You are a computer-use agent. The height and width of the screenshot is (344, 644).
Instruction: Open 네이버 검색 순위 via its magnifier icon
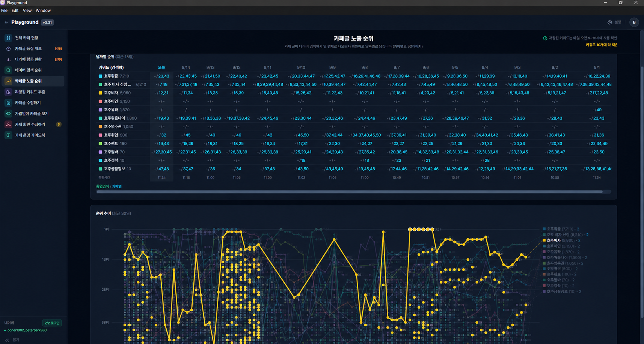tap(8, 70)
